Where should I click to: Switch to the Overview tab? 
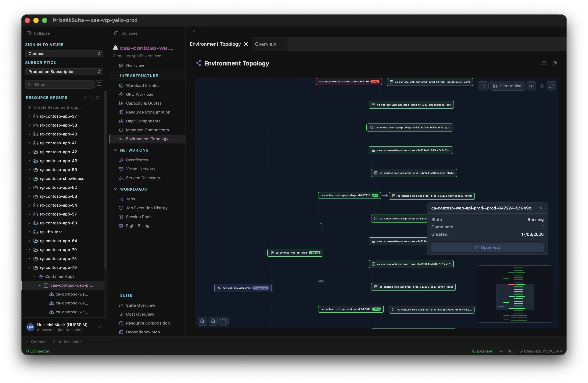(266, 44)
